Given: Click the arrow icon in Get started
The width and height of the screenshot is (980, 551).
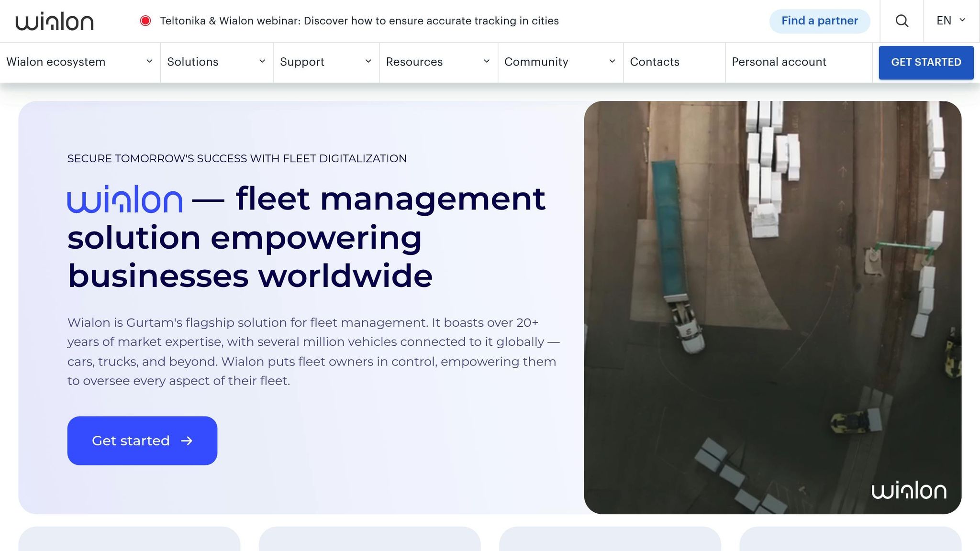Looking at the screenshot, I should pyautogui.click(x=187, y=441).
